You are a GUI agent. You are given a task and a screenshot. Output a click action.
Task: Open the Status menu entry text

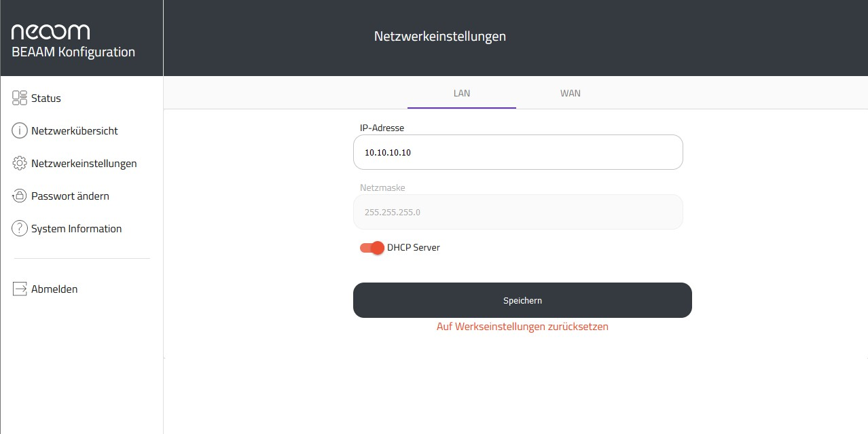coord(46,98)
